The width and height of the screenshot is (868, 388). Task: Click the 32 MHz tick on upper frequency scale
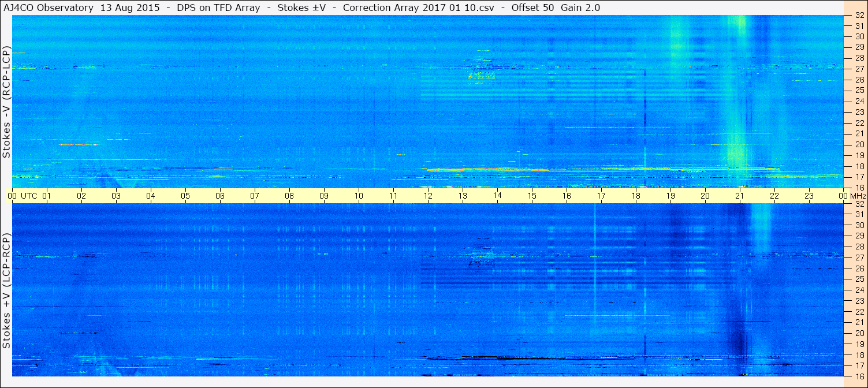point(859,16)
